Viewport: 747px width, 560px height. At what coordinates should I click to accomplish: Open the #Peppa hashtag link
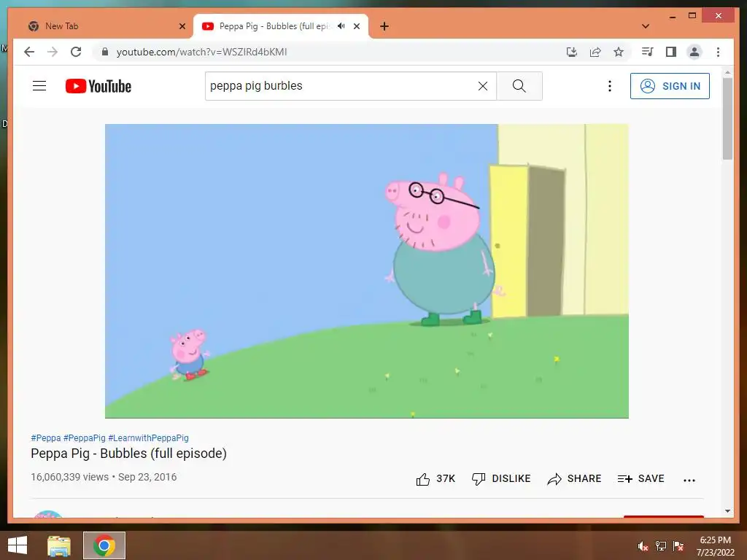point(46,438)
